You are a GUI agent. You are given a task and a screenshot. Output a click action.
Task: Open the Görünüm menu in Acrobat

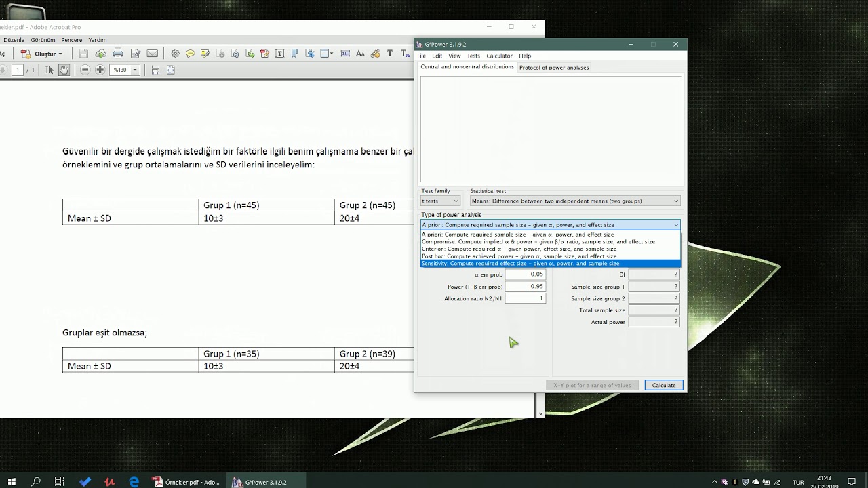(43, 40)
